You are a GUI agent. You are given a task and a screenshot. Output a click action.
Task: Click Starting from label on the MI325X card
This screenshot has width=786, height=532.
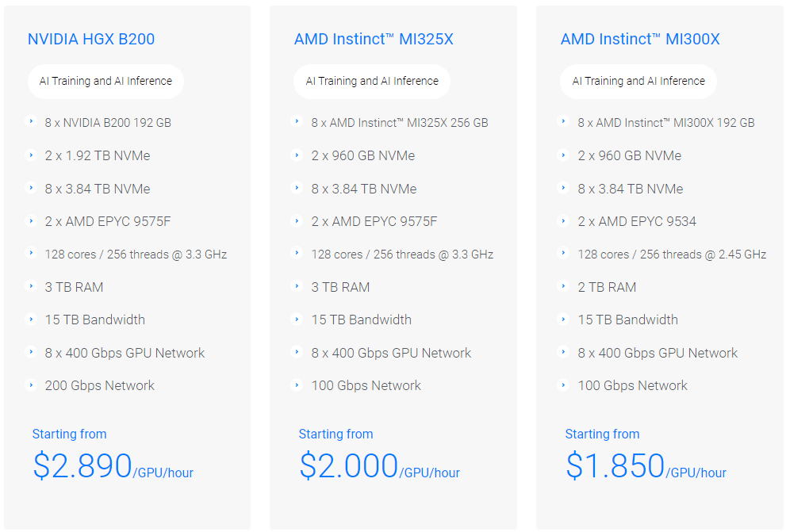[x=335, y=434]
